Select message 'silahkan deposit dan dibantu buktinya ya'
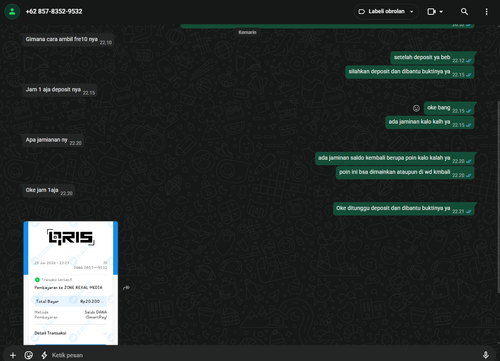This screenshot has height=361, width=500. [410, 72]
